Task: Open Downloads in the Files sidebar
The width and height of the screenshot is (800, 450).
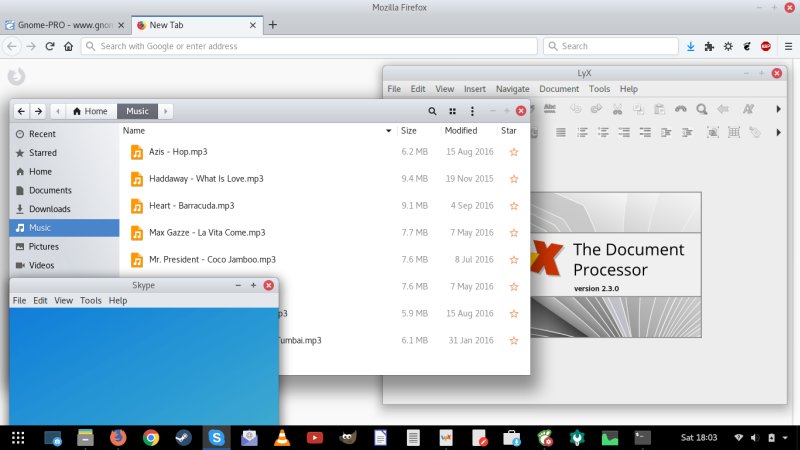Action: coord(64,209)
